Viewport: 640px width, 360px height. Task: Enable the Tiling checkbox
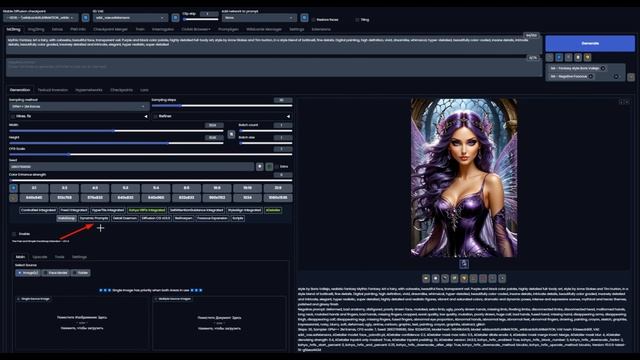[357, 20]
